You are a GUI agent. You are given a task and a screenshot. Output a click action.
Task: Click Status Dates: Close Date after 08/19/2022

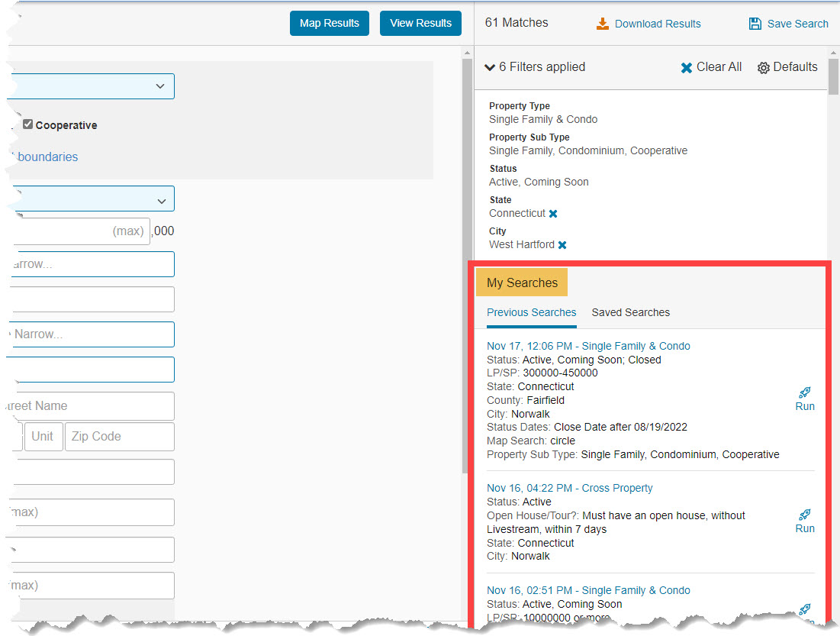[587, 427]
